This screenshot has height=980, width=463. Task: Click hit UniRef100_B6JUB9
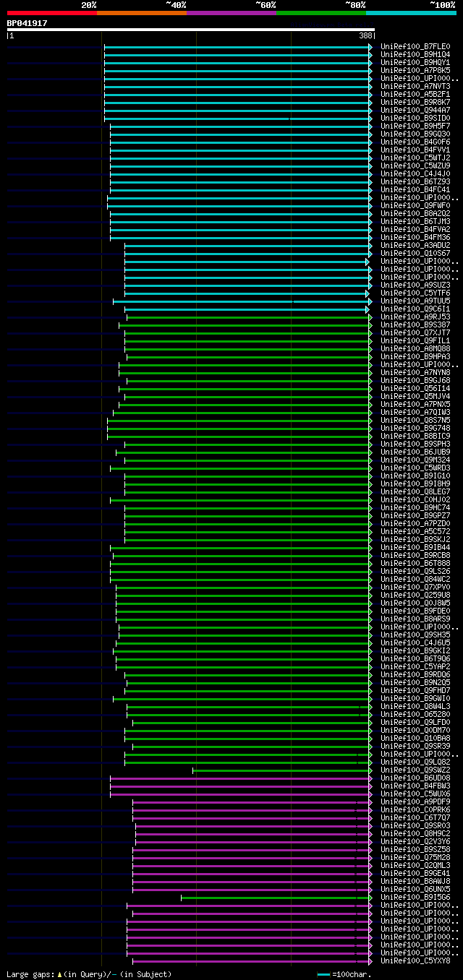pos(415,452)
